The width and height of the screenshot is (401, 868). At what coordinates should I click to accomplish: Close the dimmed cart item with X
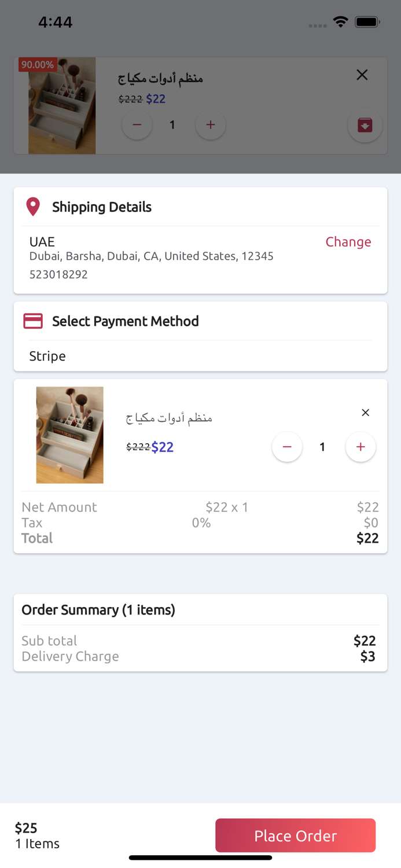click(362, 75)
